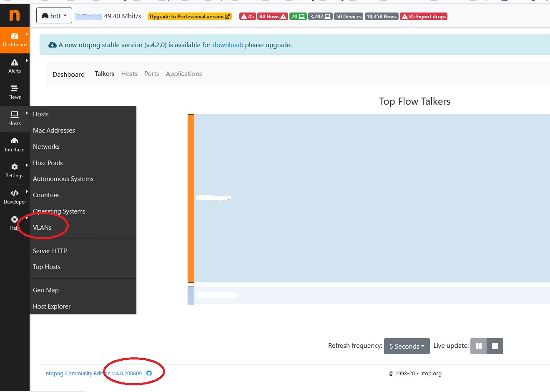The image size is (550, 392).
Task: Click the red 45 alerts badge
Action: tap(247, 16)
